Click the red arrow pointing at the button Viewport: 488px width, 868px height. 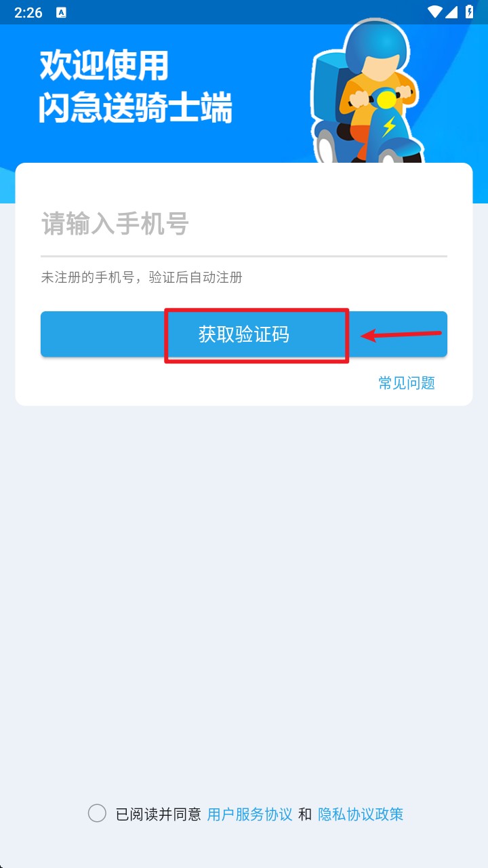click(x=401, y=335)
